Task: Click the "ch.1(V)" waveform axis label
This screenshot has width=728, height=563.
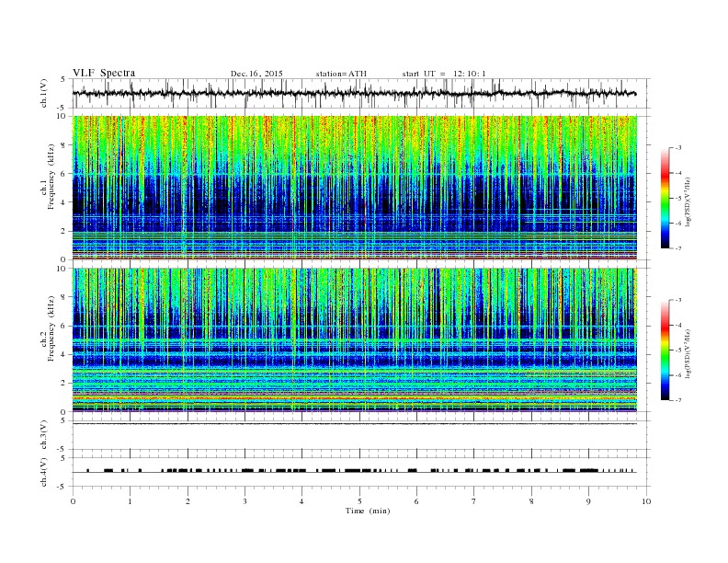Action: pos(44,94)
